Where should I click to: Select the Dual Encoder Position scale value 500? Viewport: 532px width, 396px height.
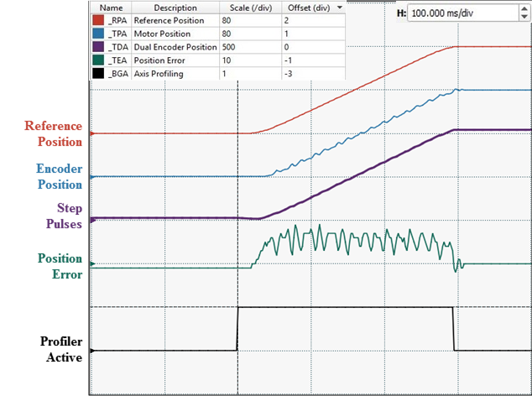point(248,46)
